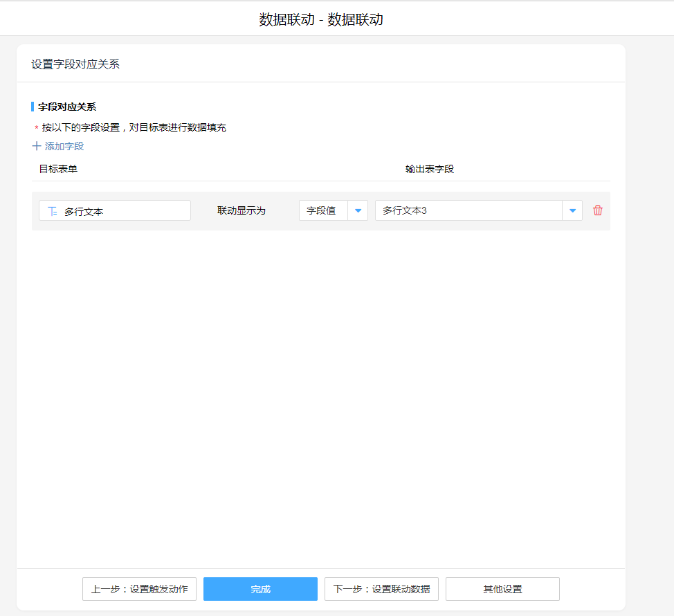This screenshot has height=616, width=674.
Task: Go back to 上一步：设置触发动作
Action: click(139, 589)
